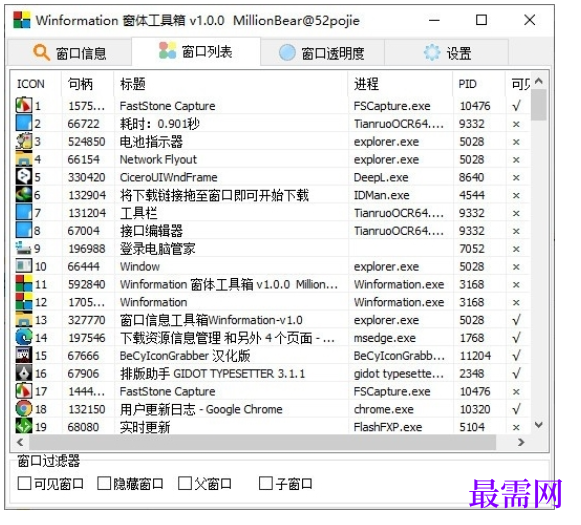Tick the 子窗口 filter checkbox
This screenshot has width=581, height=525.
[266, 483]
